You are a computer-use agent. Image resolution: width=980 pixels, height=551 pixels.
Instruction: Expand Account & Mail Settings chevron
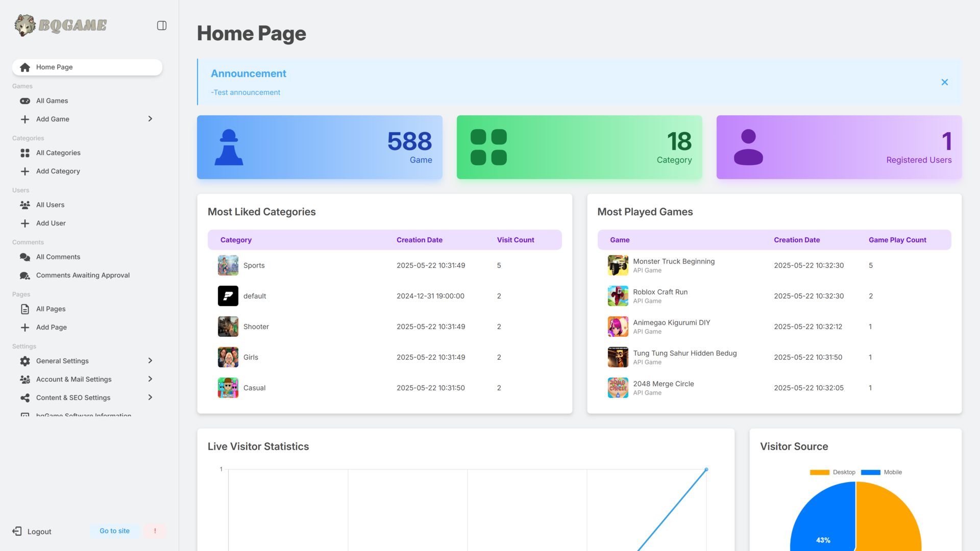coord(150,379)
